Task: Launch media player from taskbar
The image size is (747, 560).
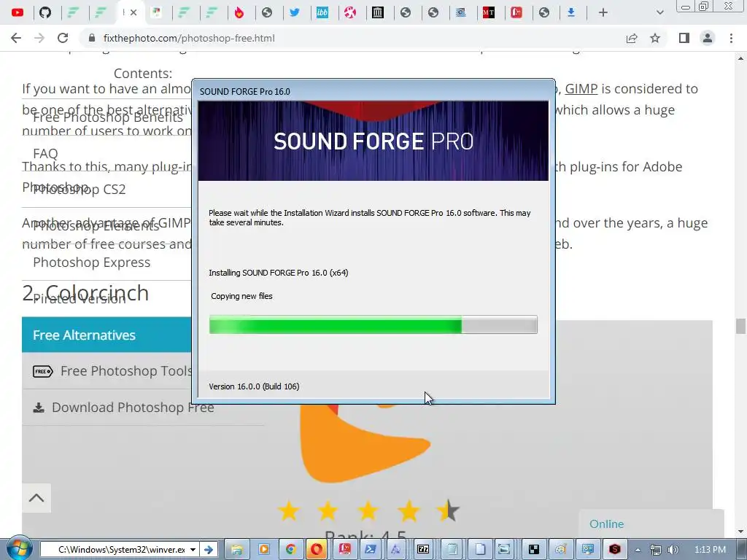Action: 263,550
